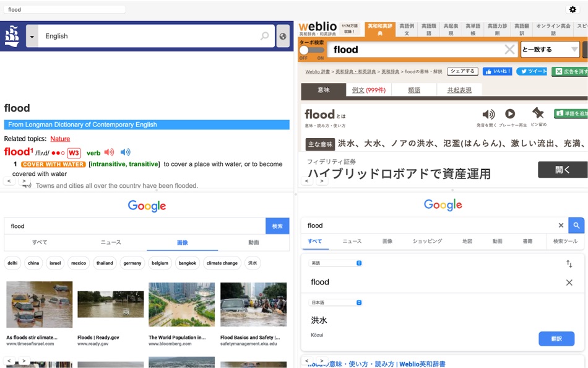This screenshot has height=368, width=588.
Task: Click the Longman globe icon
Action: tap(283, 36)
